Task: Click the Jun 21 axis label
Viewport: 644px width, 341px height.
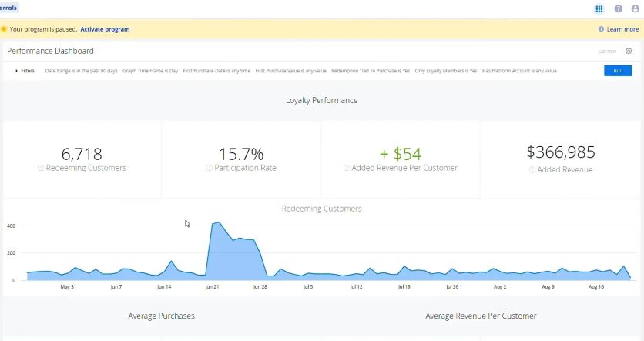Action: pos(212,287)
